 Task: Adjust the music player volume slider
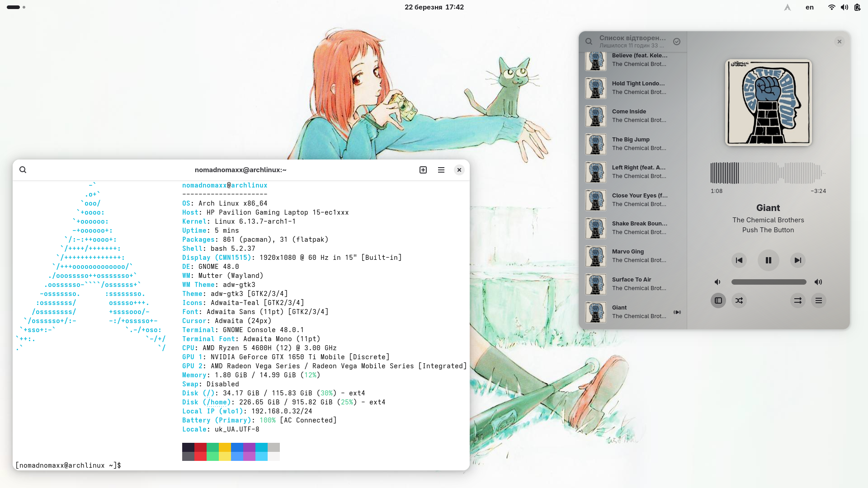[769, 282]
